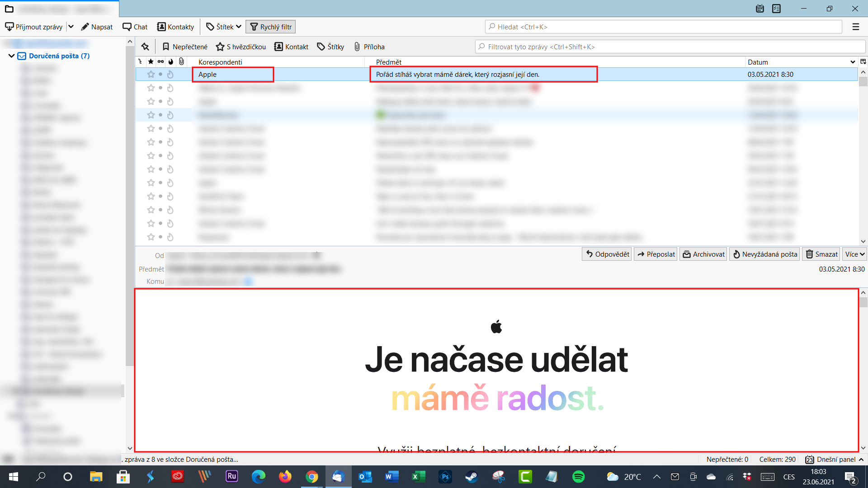
Task: Open Microsoft Edge from taskbar
Action: tap(258, 477)
